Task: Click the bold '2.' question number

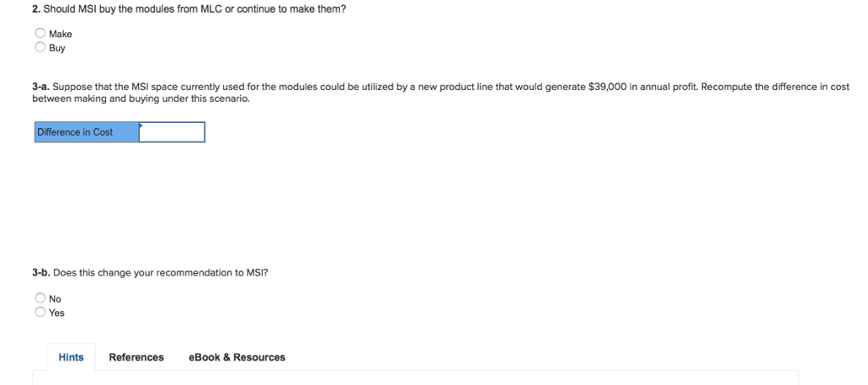Action: 36,9
